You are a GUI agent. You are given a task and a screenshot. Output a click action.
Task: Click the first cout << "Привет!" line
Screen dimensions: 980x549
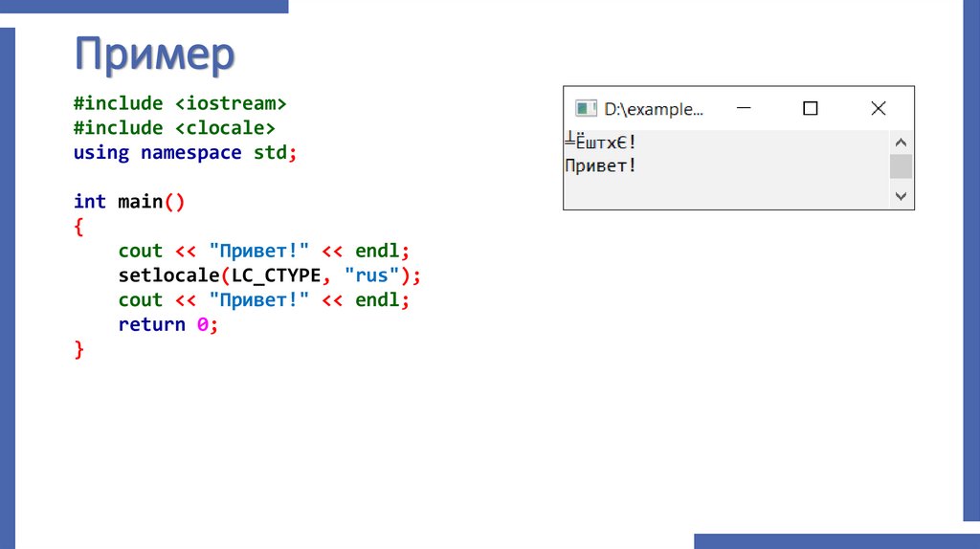click(264, 252)
